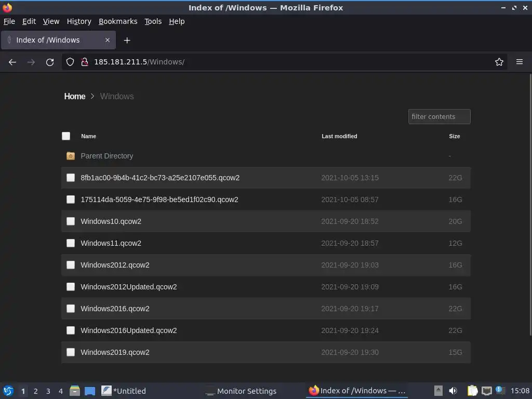
Task: Open the Help menu
Action: point(177,21)
